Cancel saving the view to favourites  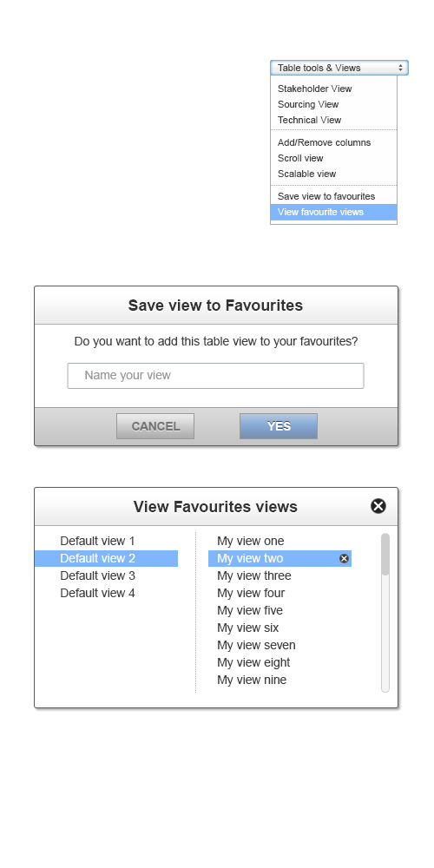click(155, 426)
